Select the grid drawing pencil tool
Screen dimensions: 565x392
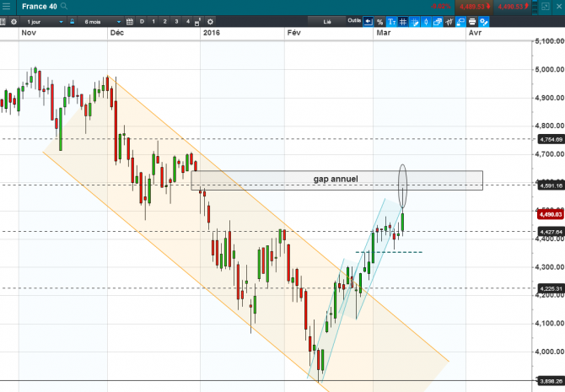(x=414, y=22)
